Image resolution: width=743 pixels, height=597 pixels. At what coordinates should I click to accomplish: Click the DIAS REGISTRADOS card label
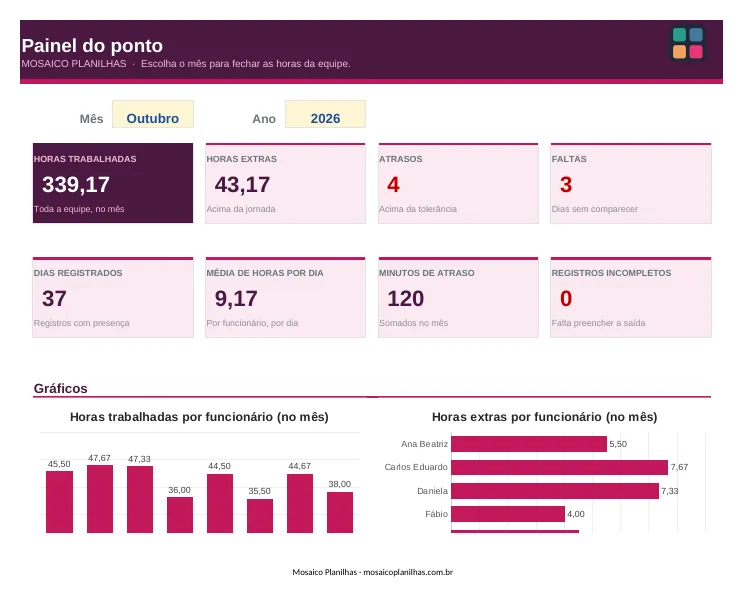pos(78,273)
